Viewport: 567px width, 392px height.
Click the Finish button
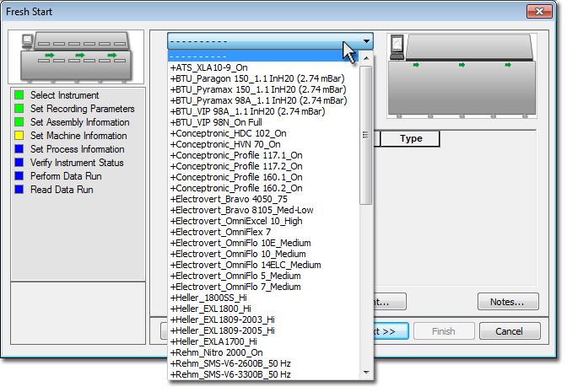(x=444, y=331)
